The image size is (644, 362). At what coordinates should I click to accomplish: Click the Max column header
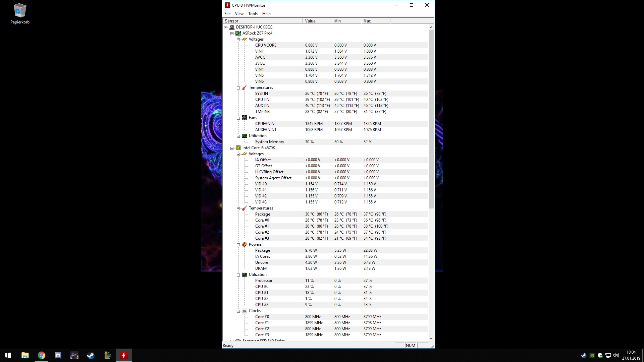click(376, 21)
